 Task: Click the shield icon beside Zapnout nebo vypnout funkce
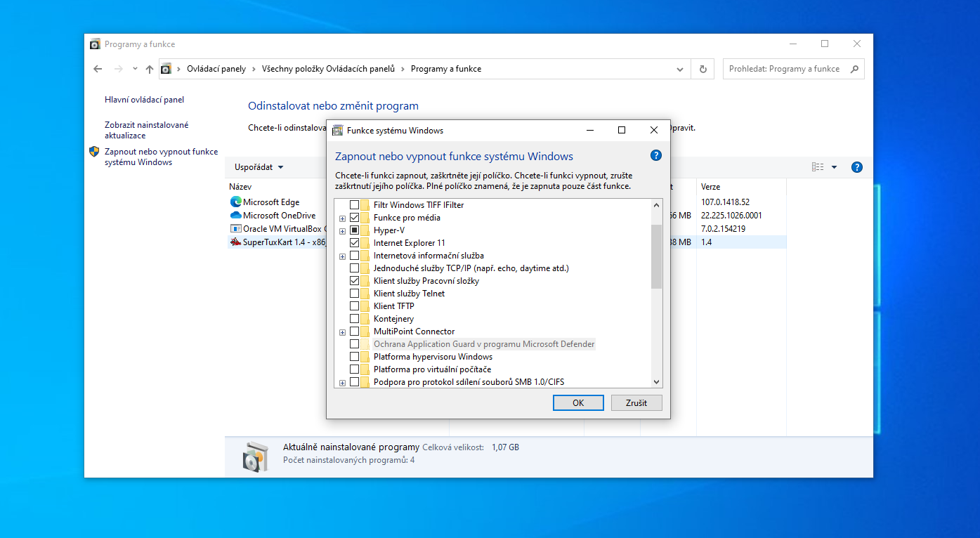pos(94,151)
